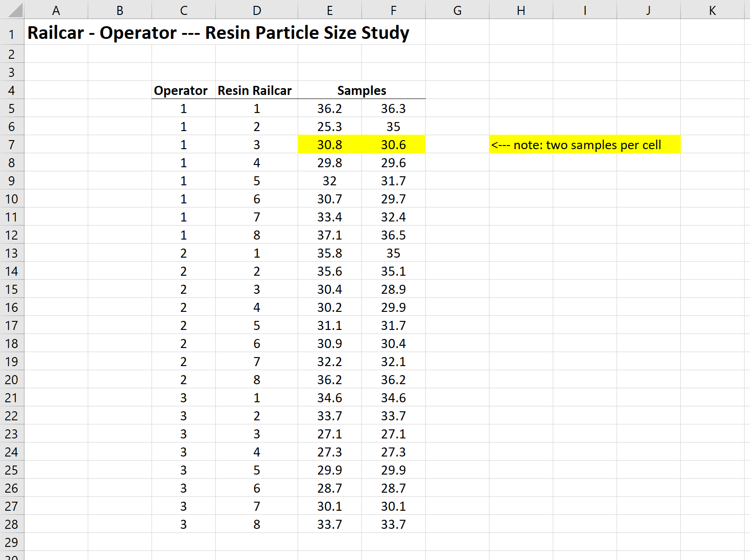Click the cell containing 37.1
Image resolution: width=750 pixels, height=560 pixels.
tap(330, 235)
